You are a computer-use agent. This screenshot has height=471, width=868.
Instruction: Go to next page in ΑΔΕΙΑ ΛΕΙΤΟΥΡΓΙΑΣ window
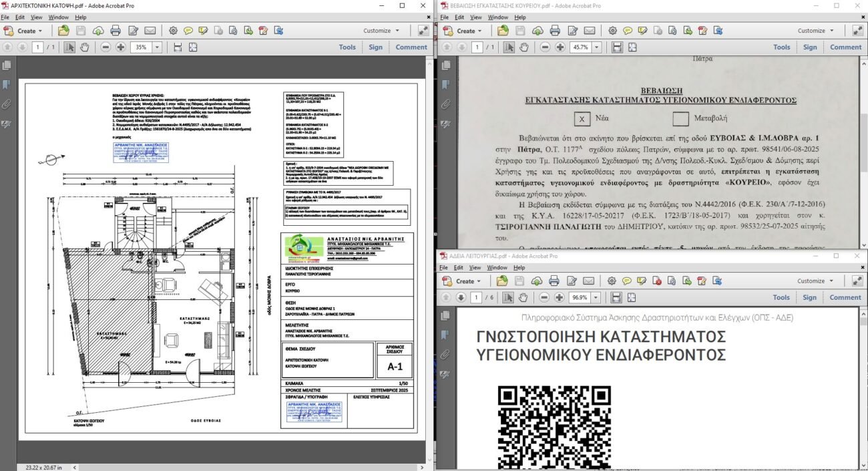461,298
